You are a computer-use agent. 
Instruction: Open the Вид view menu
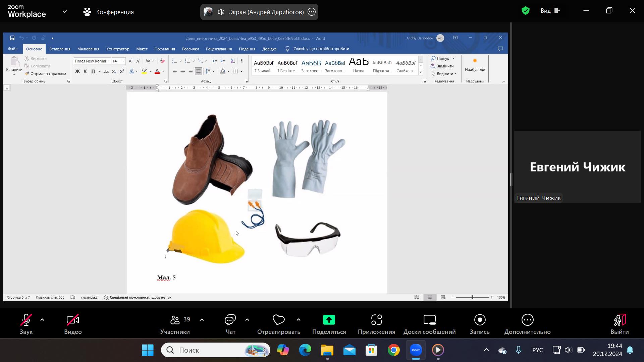[x=550, y=11]
